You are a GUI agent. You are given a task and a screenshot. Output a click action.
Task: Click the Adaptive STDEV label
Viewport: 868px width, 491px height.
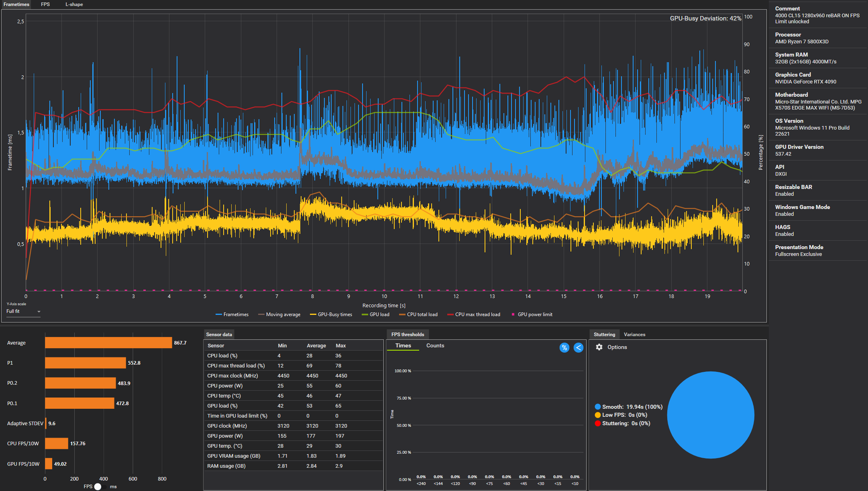(x=25, y=423)
